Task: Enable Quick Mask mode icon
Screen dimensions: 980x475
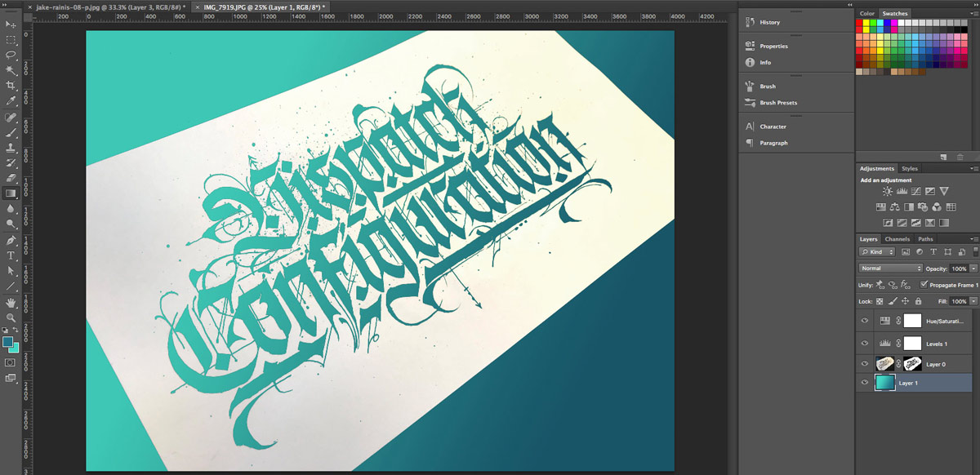Action: point(11,362)
